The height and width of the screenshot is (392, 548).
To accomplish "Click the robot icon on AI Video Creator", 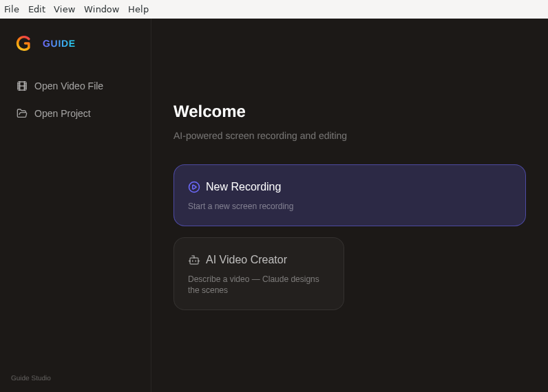I will click(x=194, y=260).
